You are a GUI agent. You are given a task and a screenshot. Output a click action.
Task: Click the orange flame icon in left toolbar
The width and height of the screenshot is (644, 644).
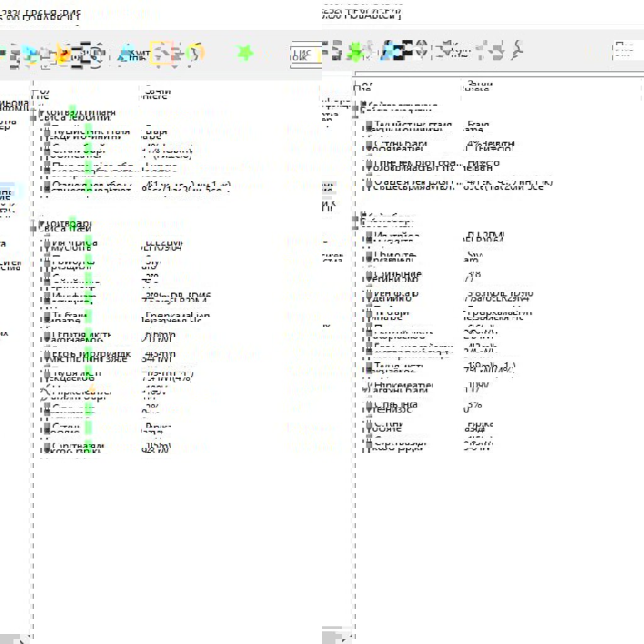coord(63,53)
